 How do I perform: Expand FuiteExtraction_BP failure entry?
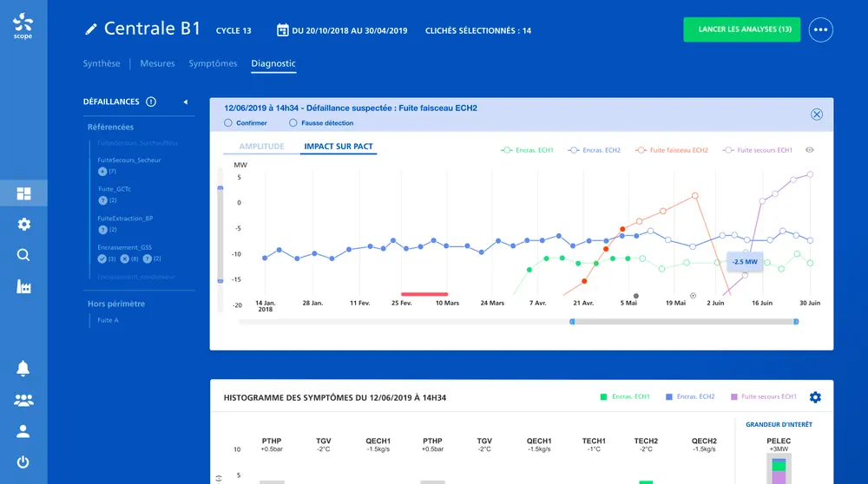tap(125, 219)
